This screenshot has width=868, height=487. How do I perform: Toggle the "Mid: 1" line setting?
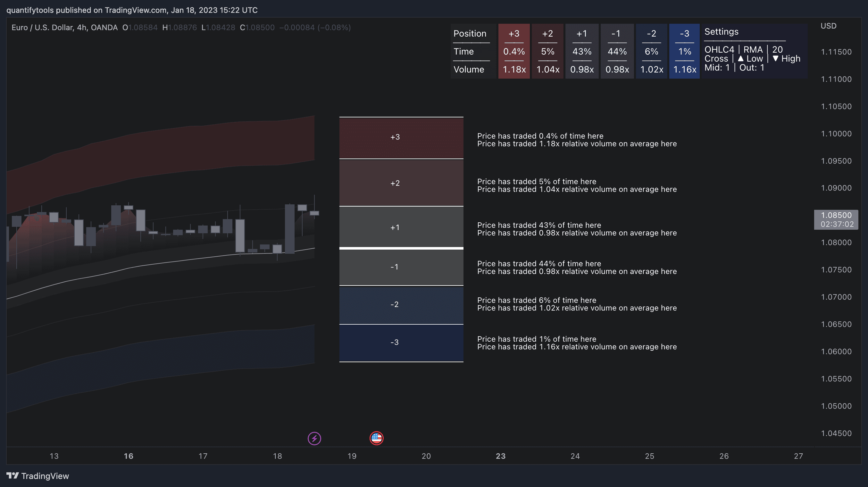[718, 67]
